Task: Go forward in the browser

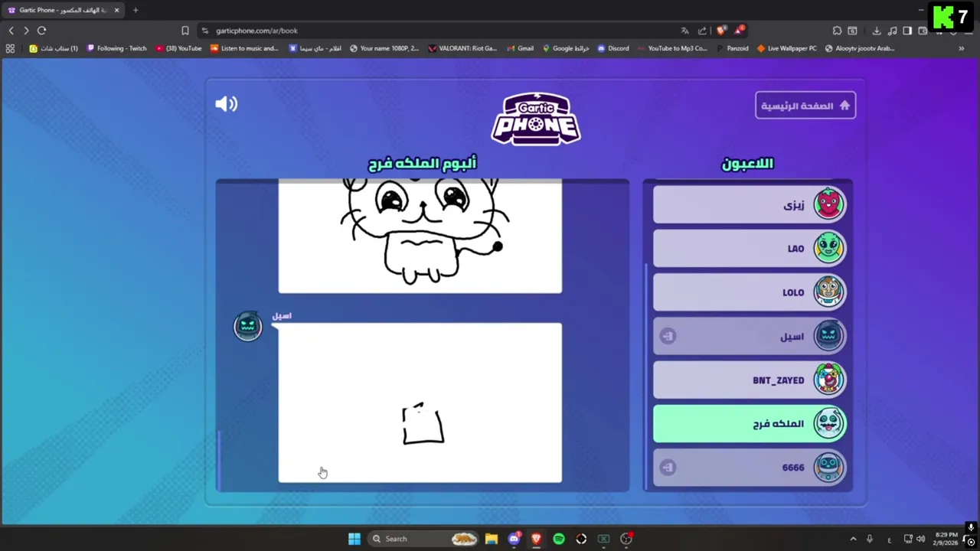Action: (x=26, y=31)
